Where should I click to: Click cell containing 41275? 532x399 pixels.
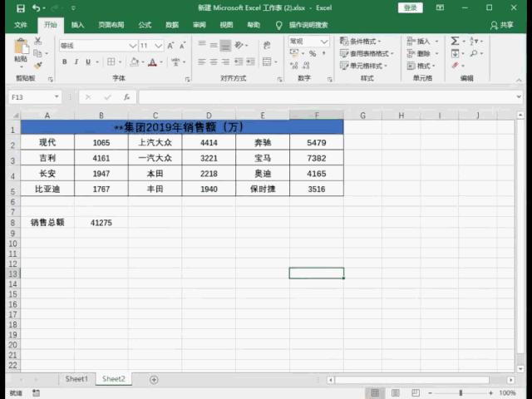[x=101, y=223]
